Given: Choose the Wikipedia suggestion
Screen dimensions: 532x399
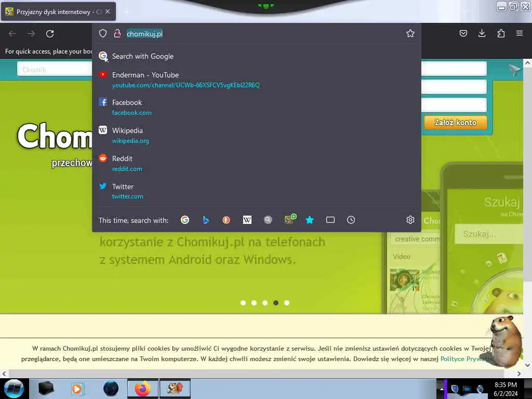Looking at the screenshot, I should point(257,136).
